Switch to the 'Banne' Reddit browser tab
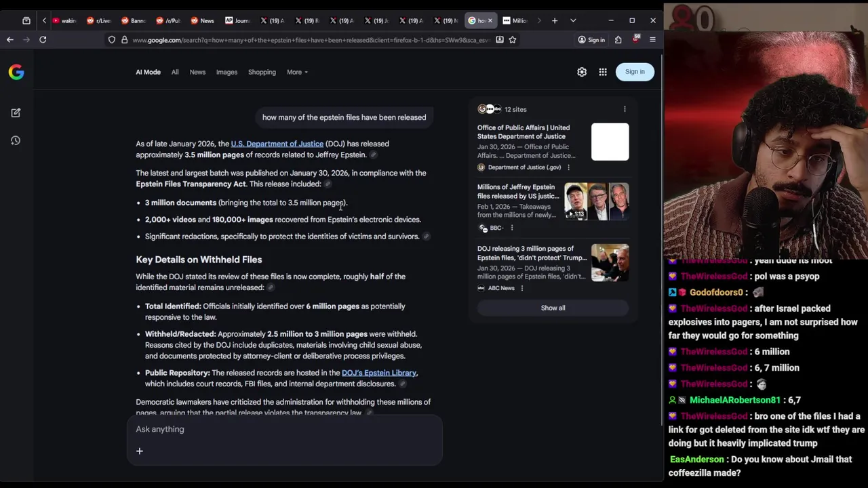The width and height of the screenshot is (868, 488). click(x=134, y=21)
